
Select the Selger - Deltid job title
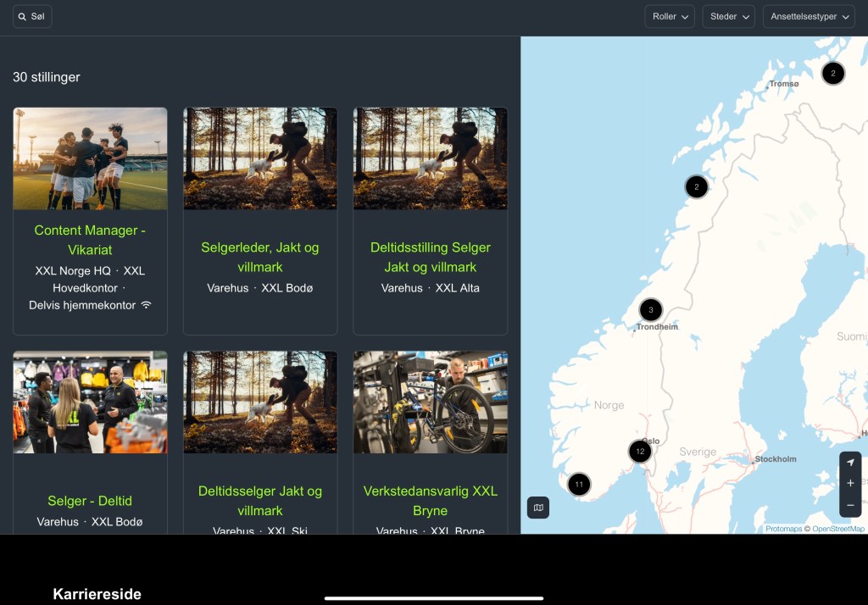(x=90, y=501)
